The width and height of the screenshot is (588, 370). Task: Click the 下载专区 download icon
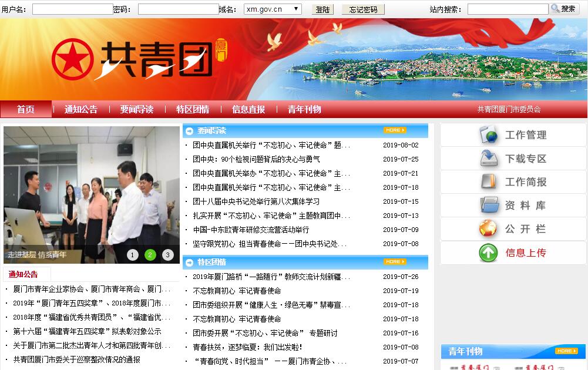click(x=489, y=159)
